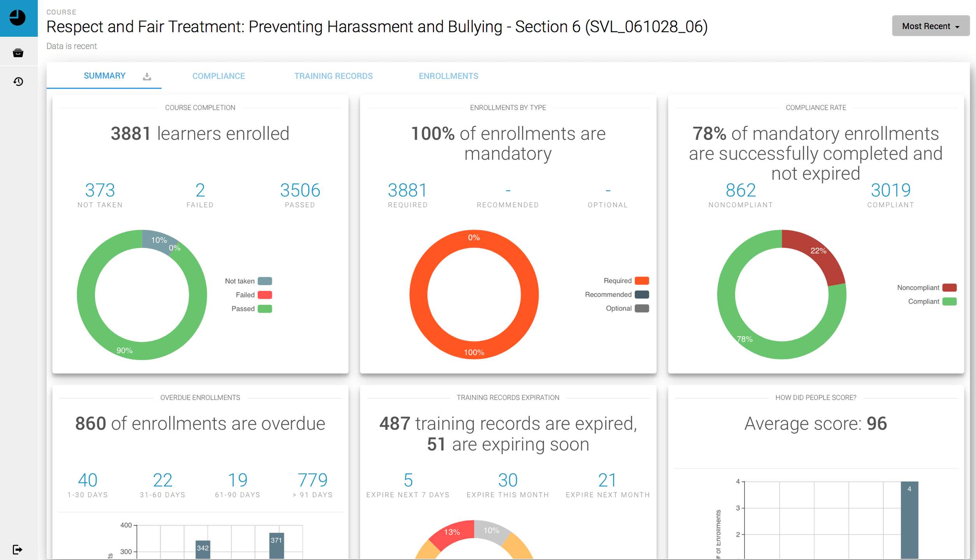Click the logout icon at sidebar bottom

pos(18,549)
